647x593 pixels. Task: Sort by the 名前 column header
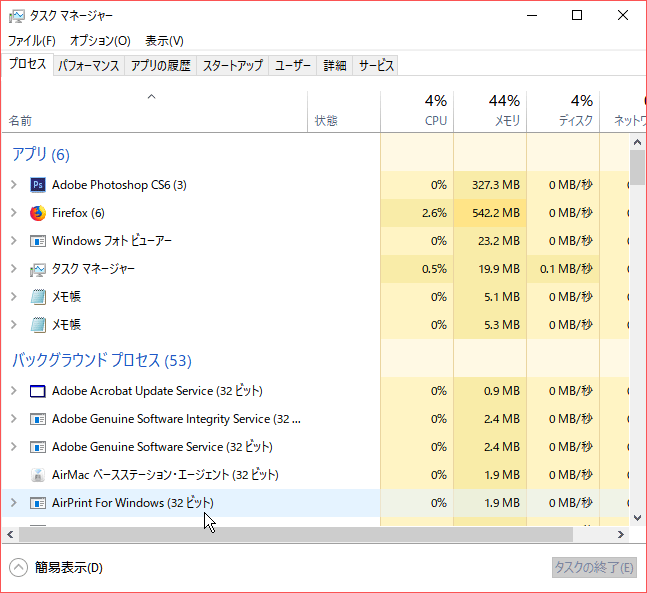[x=154, y=111]
